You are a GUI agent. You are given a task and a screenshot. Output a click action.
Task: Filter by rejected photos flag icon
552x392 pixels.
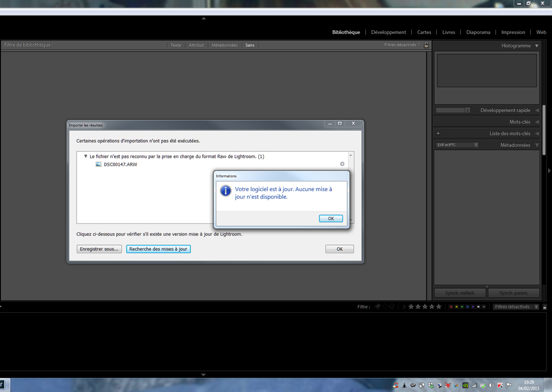click(391, 306)
